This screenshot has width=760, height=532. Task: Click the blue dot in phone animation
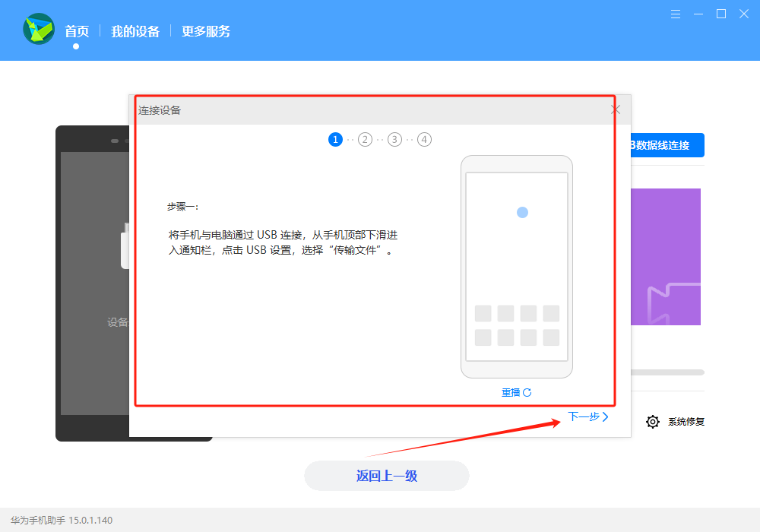[x=523, y=212]
